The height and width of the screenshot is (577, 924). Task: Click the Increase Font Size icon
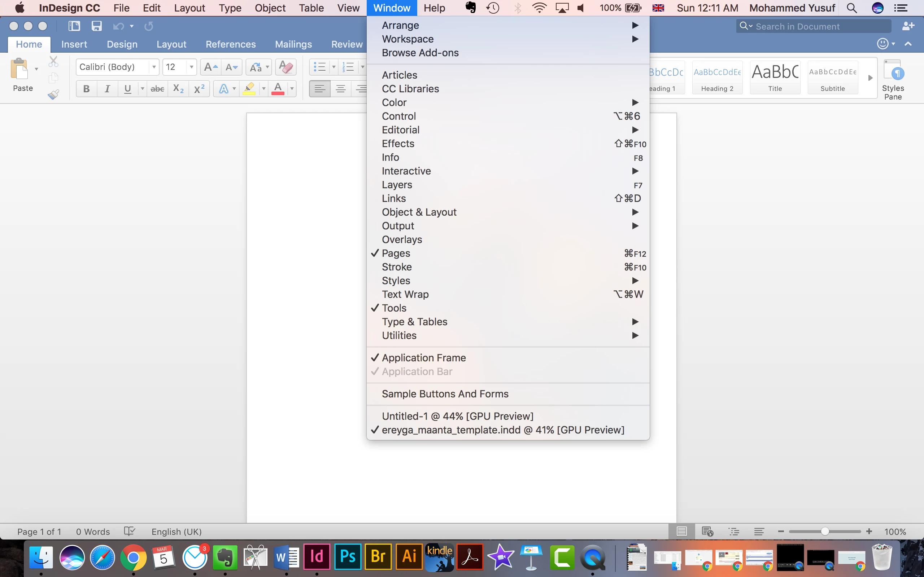click(211, 67)
